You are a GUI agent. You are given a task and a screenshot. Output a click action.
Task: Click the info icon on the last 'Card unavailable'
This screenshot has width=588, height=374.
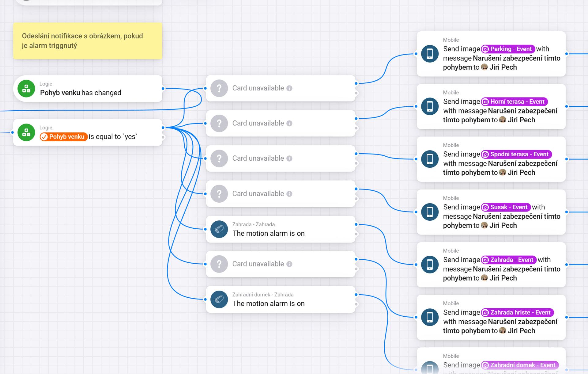(x=289, y=264)
